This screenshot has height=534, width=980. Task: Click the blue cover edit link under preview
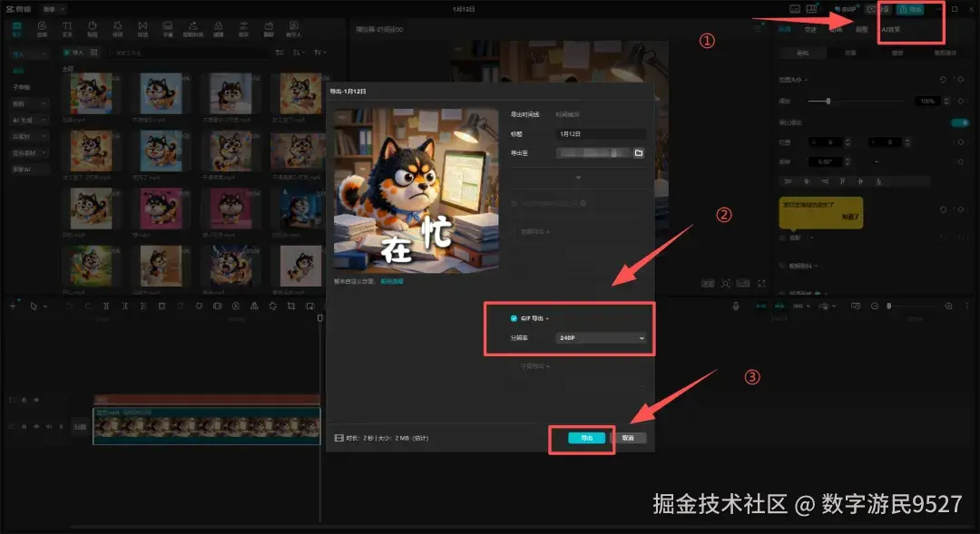click(392, 282)
